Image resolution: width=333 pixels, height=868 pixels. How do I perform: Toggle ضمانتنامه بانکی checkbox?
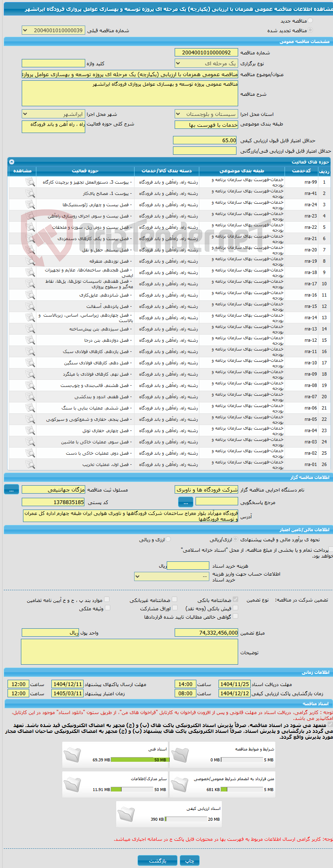pyautogui.click(x=236, y=599)
